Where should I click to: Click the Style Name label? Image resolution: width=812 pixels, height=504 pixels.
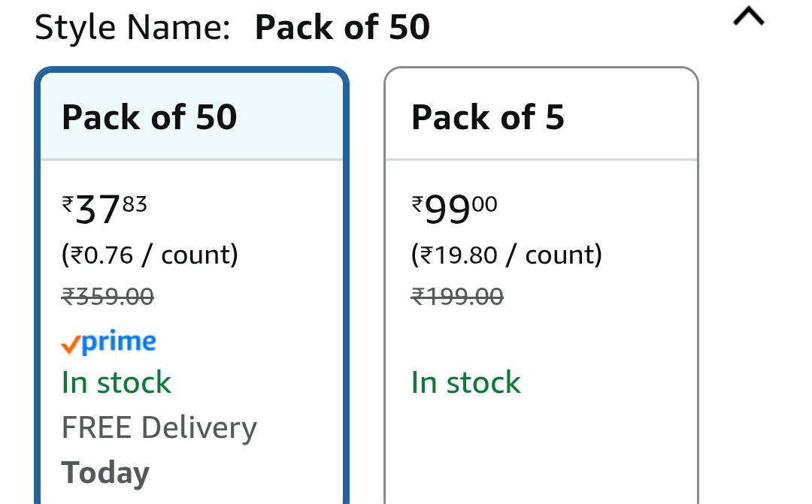point(132,28)
